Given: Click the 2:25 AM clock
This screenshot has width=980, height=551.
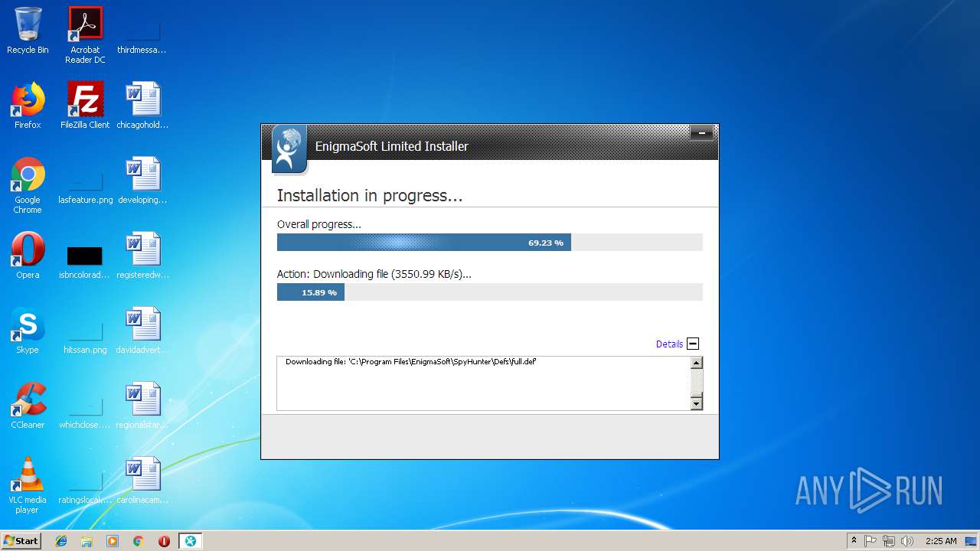Looking at the screenshot, I should 941,541.
